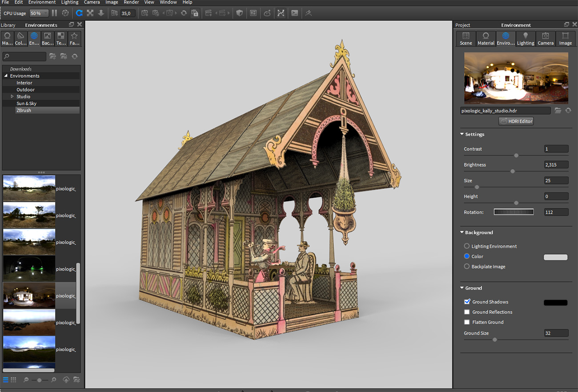Image resolution: width=578 pixels, height=392 pixels.
Task: Open the CPU Usage 50% dropdown
Action: click(x=39, y=13)
